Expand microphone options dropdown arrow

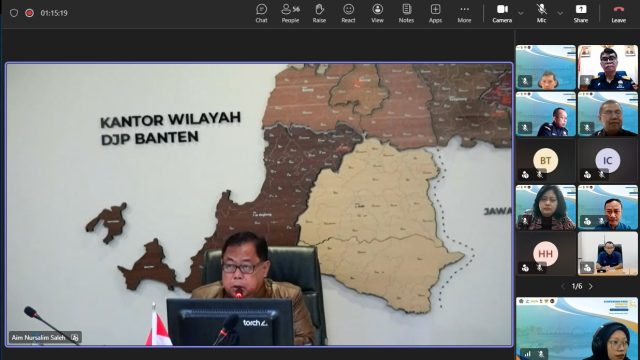560,13
